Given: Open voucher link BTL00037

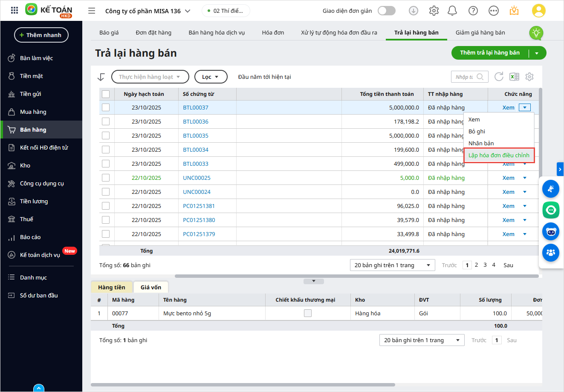Looking at the screenshot, I should 196,107.
